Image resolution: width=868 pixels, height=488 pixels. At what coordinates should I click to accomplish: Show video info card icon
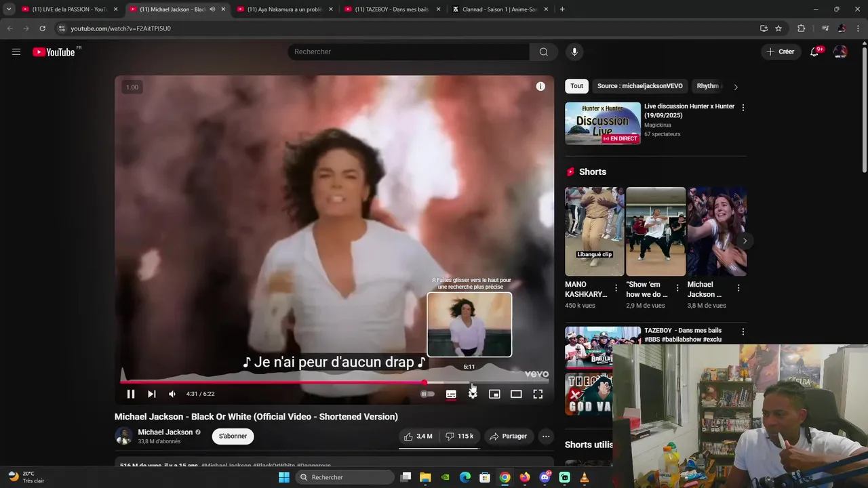tap(540, 86)
